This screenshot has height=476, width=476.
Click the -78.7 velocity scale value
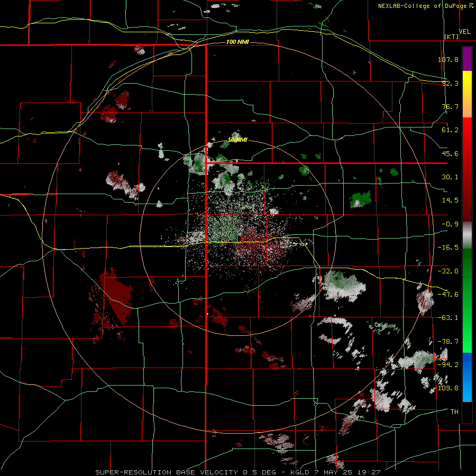coord(448,342)
